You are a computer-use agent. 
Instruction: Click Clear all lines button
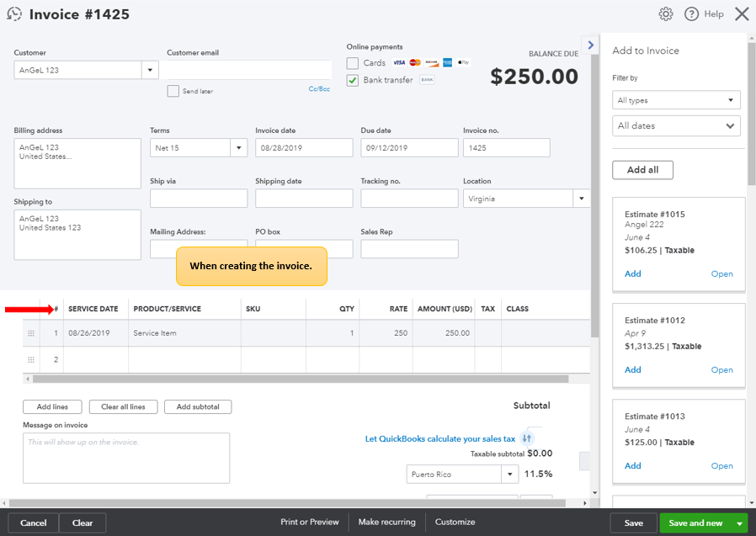pyautogui.click(x=124, y=406)
